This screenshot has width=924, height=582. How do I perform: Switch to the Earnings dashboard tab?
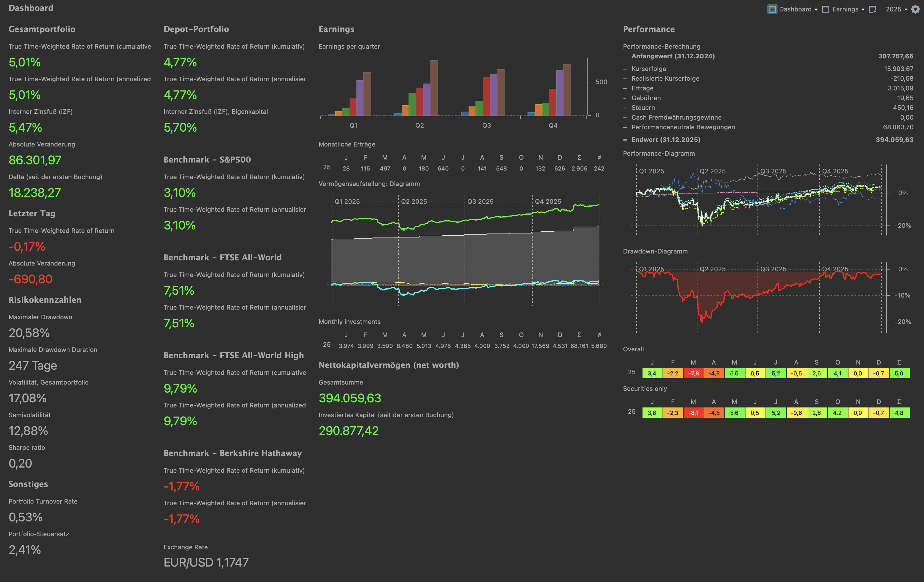click(x=845, y=9)
